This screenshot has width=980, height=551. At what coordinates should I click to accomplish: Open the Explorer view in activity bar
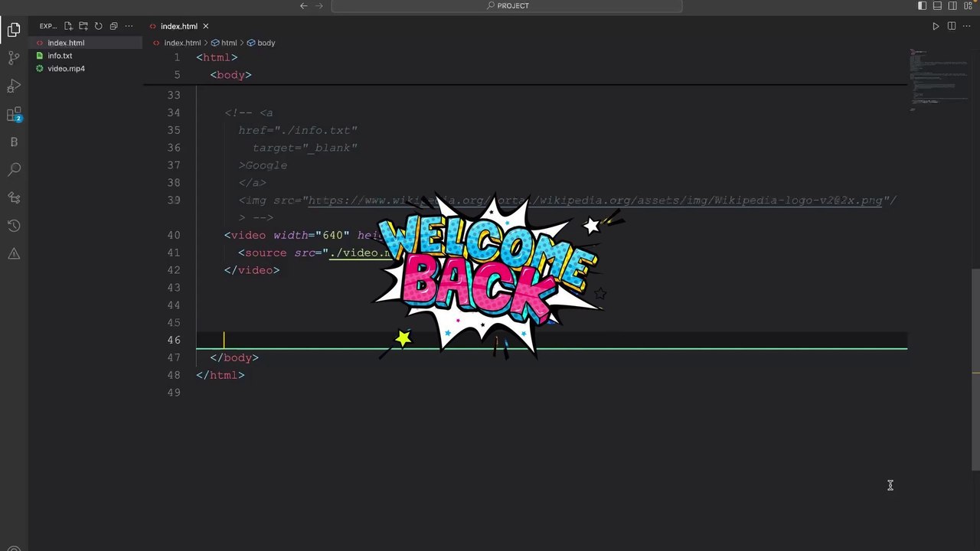14,30
